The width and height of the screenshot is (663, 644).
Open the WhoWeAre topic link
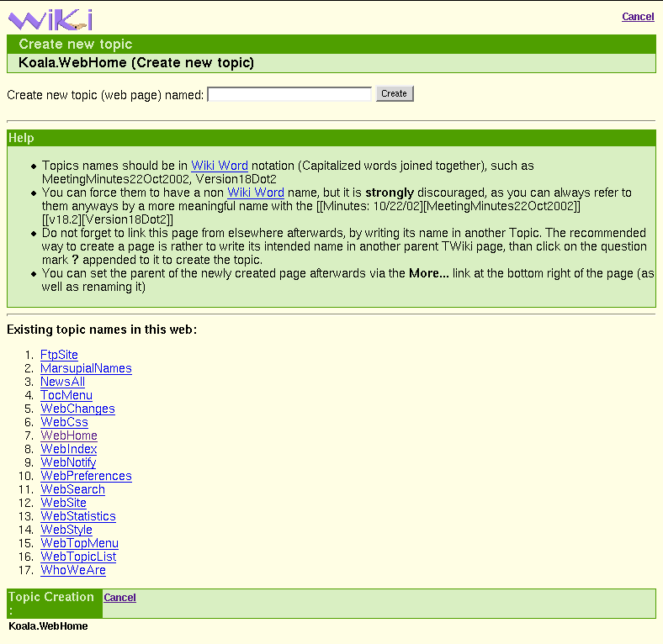[x=73, y=570]
